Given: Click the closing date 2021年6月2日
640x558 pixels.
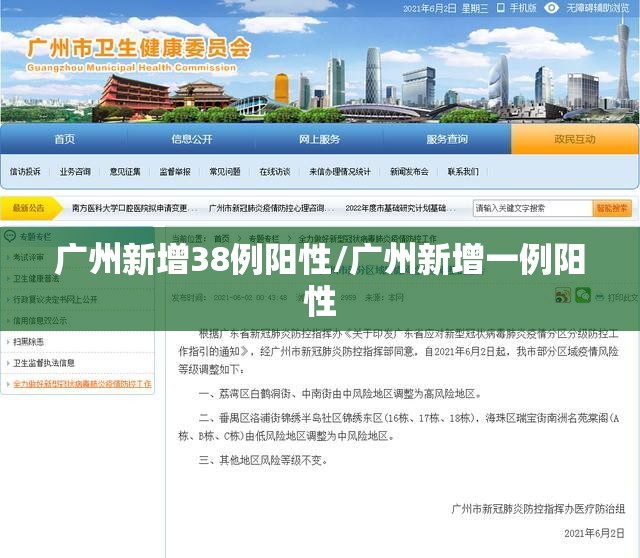Looking at the screenshot, I should [x=594, y=533].
